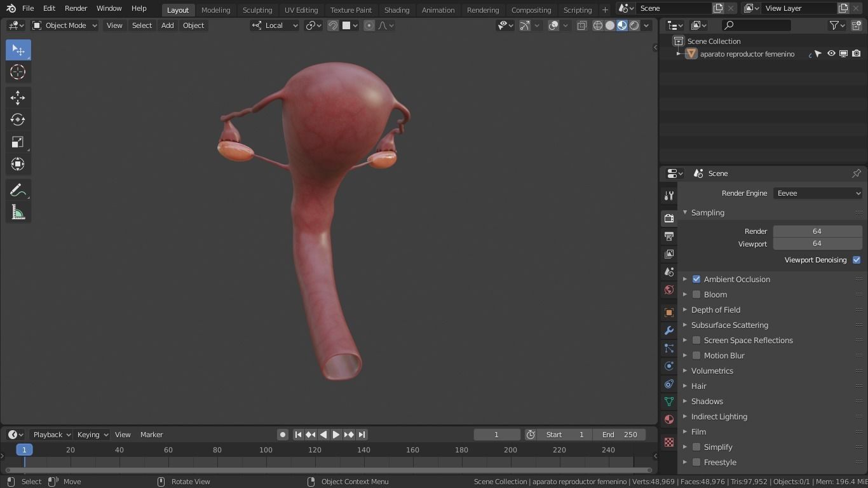
Task: Open Object Data properties tab
Action: (x=668, y=401)
